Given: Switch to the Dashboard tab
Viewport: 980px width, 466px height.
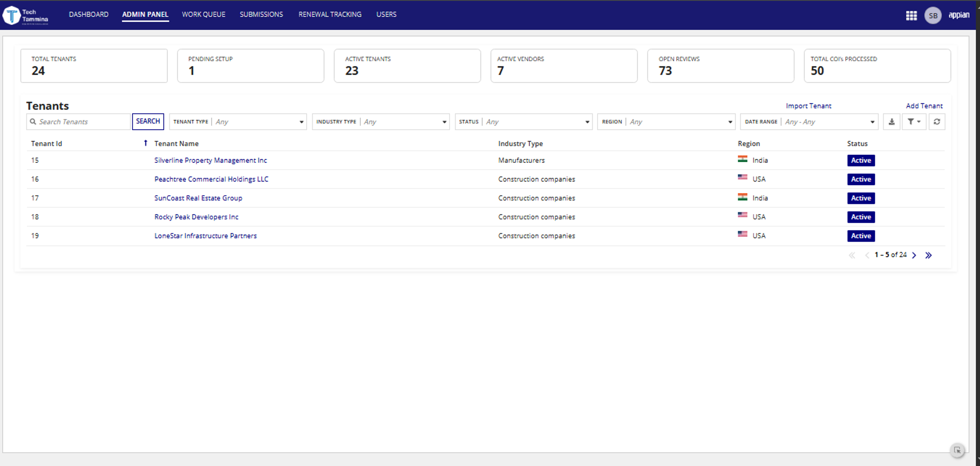Looking at the screenshot, I should tap(88, 15).
